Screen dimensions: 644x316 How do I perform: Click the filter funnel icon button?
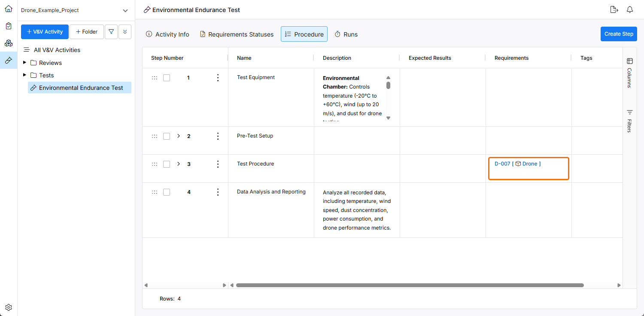(x=111, y=32)
